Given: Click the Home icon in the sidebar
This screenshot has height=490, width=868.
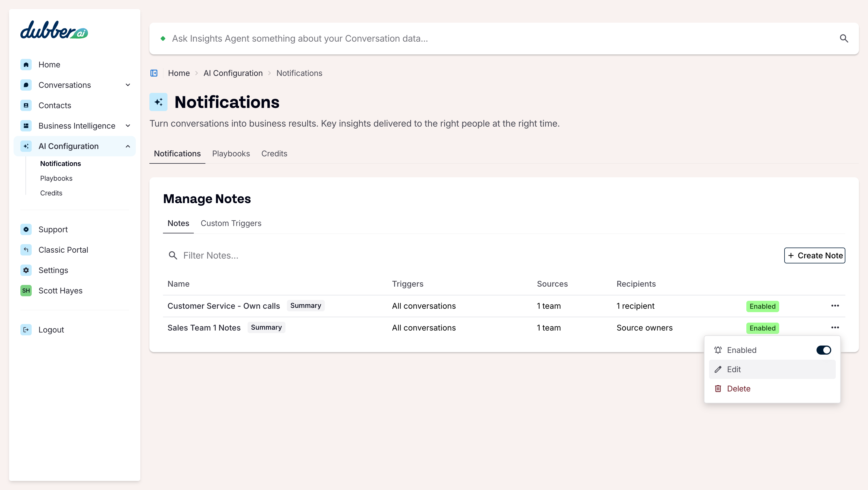Looking at the screenshot, I should click(x=26, y=64).
